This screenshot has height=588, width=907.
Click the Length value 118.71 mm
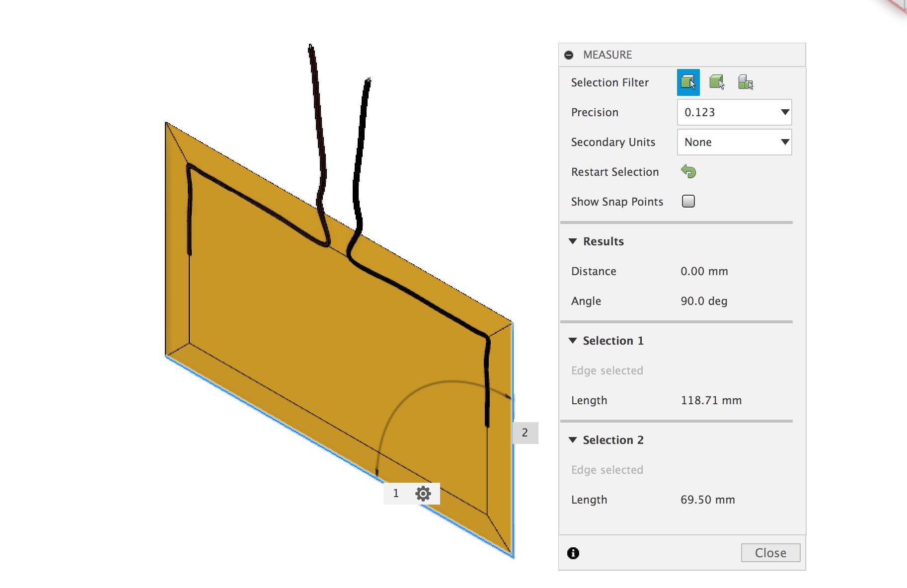pos(711,400)
